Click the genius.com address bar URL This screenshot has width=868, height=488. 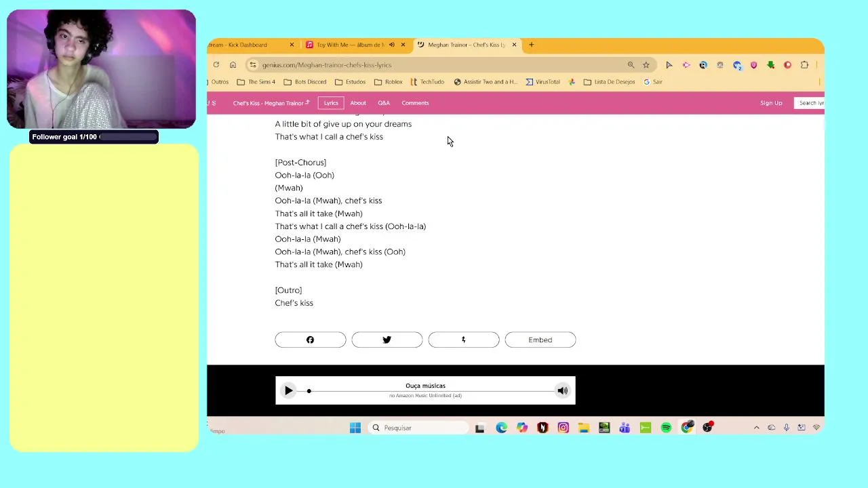(x=327, y=65)
